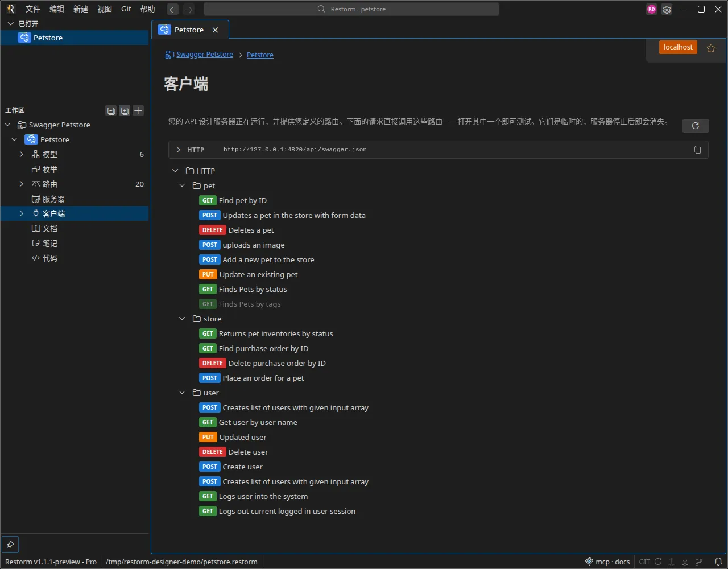
Task: Open the Git menu
Action: pyautogui.click(x=126, y=9)
